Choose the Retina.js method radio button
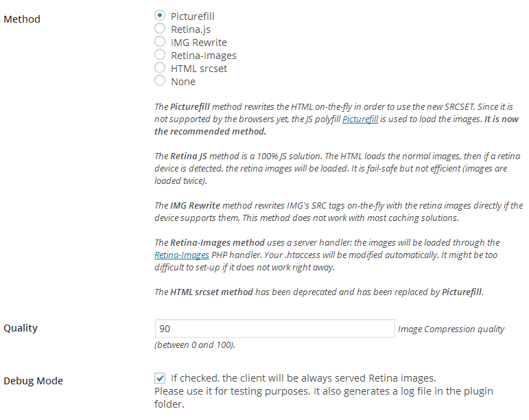529x420 pixels. point(160,28)
